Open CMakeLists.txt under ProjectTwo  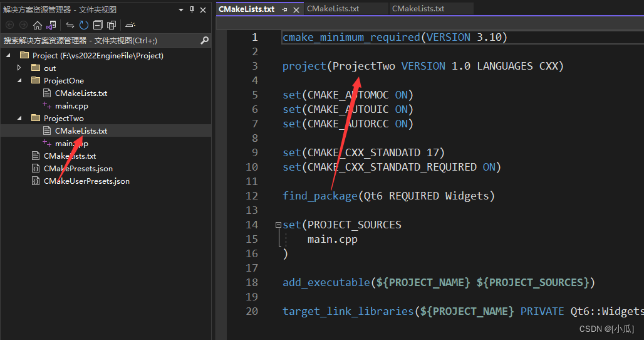(81, 130)
